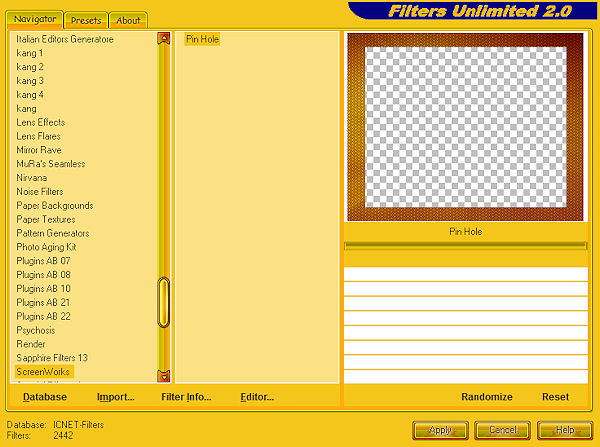
Task: Click the scroll down arrow in category list
Action: 164,376
